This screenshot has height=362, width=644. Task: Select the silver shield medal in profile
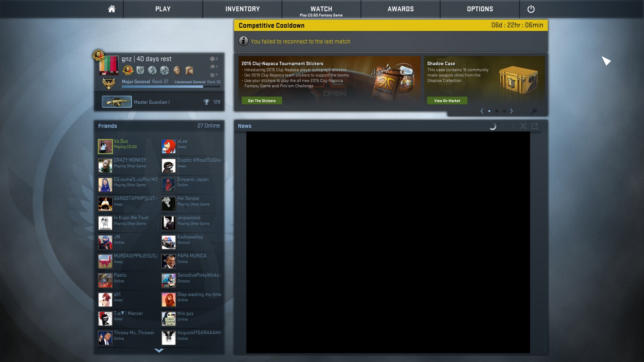(140, 70)
